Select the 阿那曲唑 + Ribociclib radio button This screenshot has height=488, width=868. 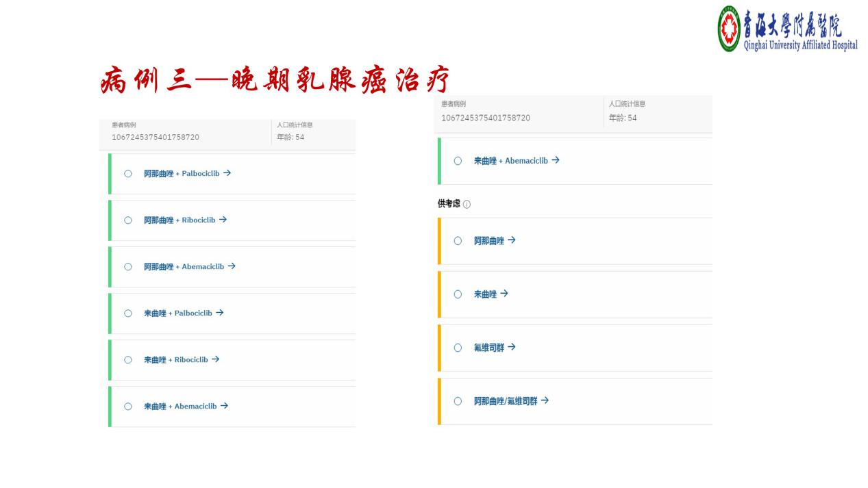[127, 220]
